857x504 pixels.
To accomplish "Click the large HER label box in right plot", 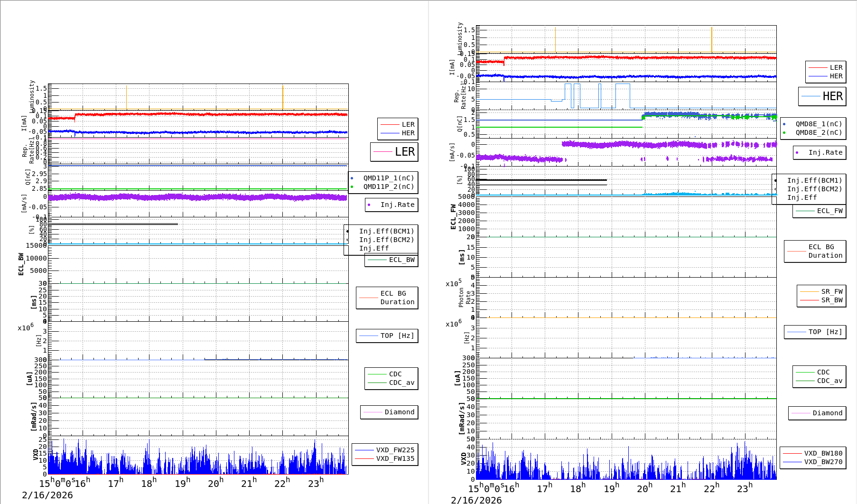I will pyautogui.click(x=822, y=96).
